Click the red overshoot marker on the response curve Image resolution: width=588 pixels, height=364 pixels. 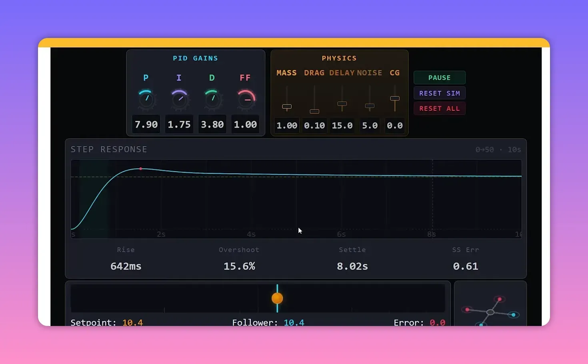click(140, 169)
